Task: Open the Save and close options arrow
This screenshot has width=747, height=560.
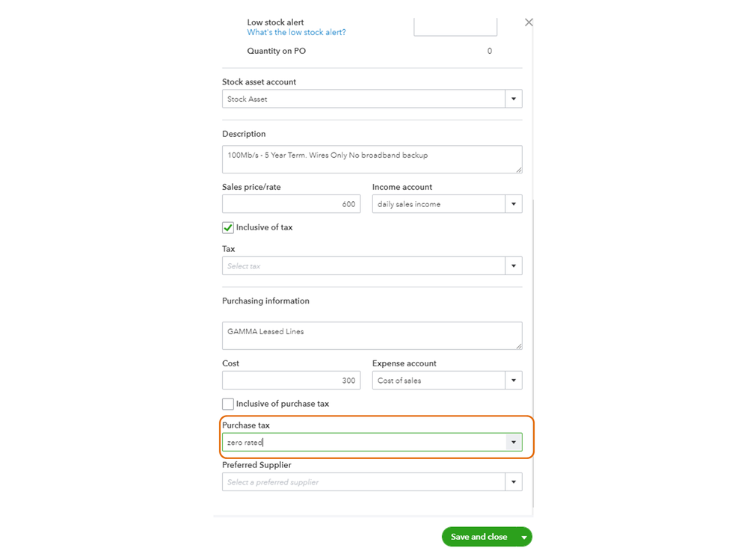Action: point(525,537)
